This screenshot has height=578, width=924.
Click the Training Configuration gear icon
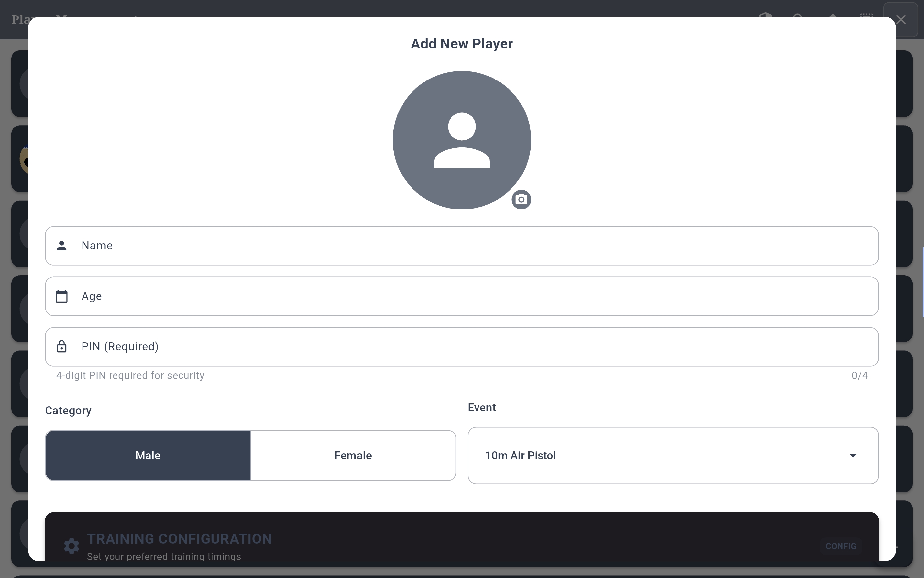pyautogui.click(x=72, y=546)
